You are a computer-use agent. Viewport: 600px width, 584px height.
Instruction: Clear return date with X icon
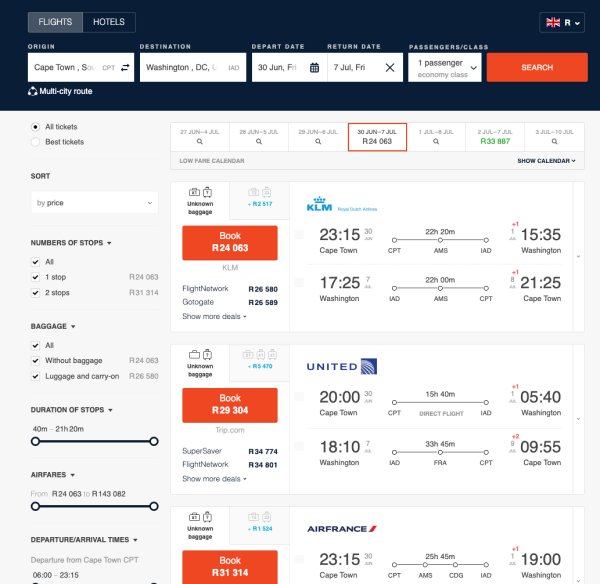[x=390, y=67]
